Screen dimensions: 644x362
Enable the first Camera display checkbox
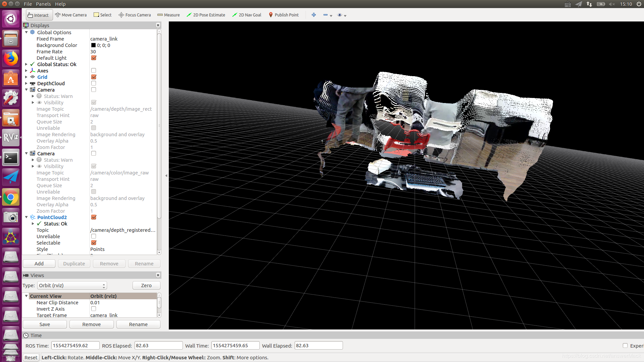(94, 90)
